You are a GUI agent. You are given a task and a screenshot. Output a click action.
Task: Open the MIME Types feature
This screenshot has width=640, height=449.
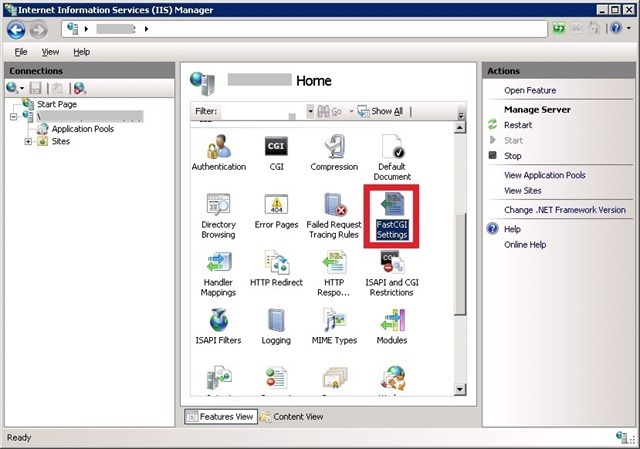click(334, 327)
